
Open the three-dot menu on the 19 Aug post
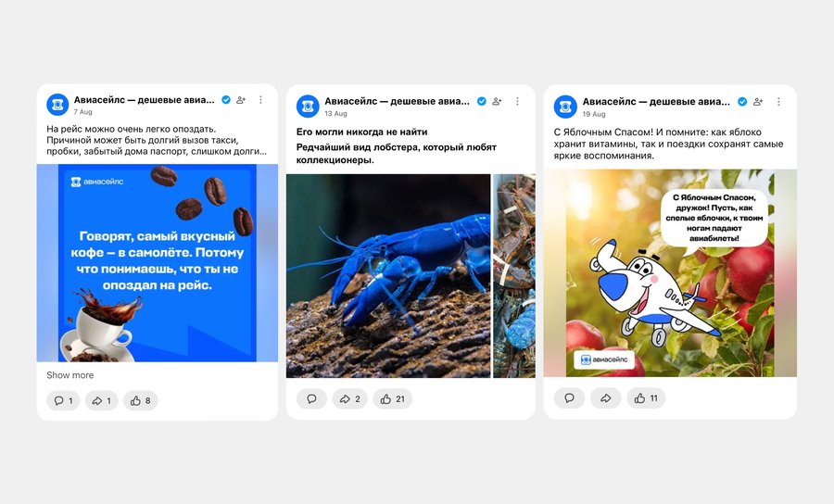point(778,102)
